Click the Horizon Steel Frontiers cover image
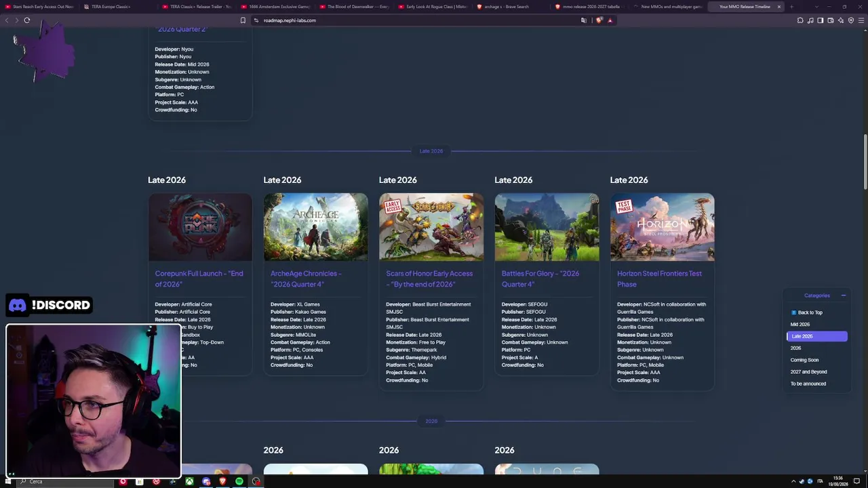The height and width of the screenshot is (488, 868). [x=663, y=227]
